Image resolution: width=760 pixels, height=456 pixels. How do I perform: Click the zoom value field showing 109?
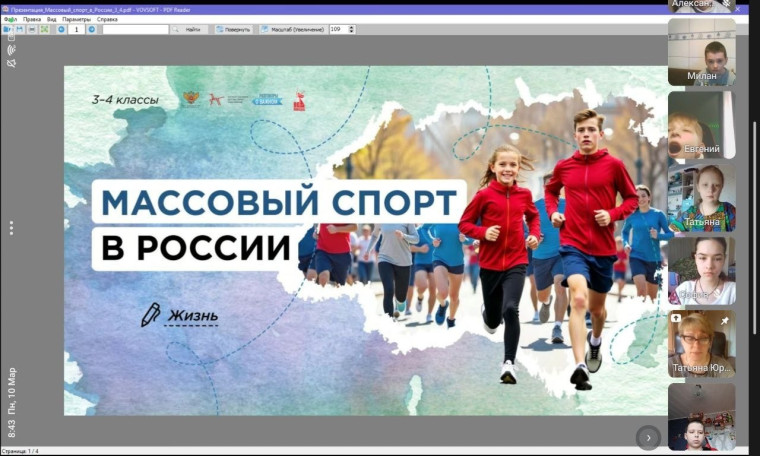tap(338, 30)
